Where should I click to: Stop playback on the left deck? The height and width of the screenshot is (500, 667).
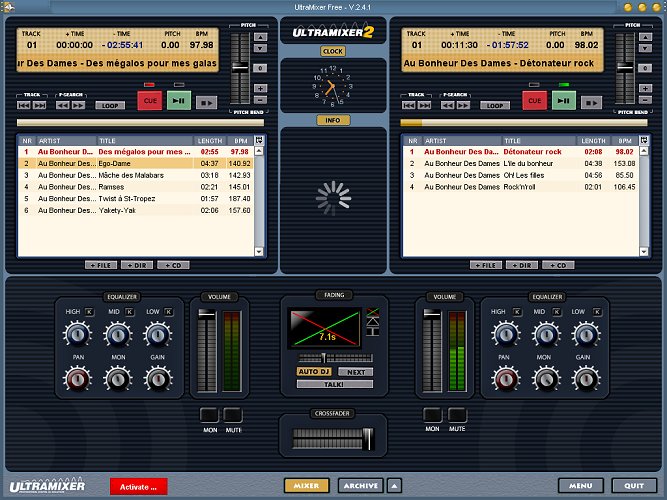click(x=207, y=103)
